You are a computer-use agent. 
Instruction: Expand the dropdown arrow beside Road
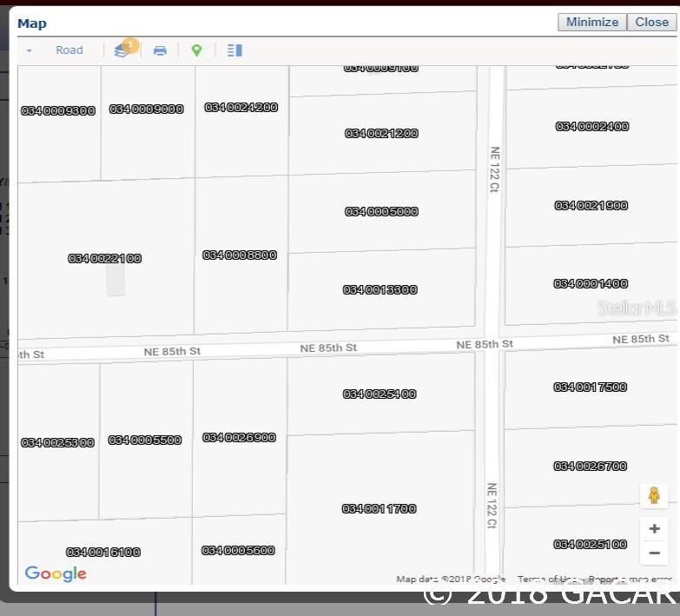click(29, 50)
